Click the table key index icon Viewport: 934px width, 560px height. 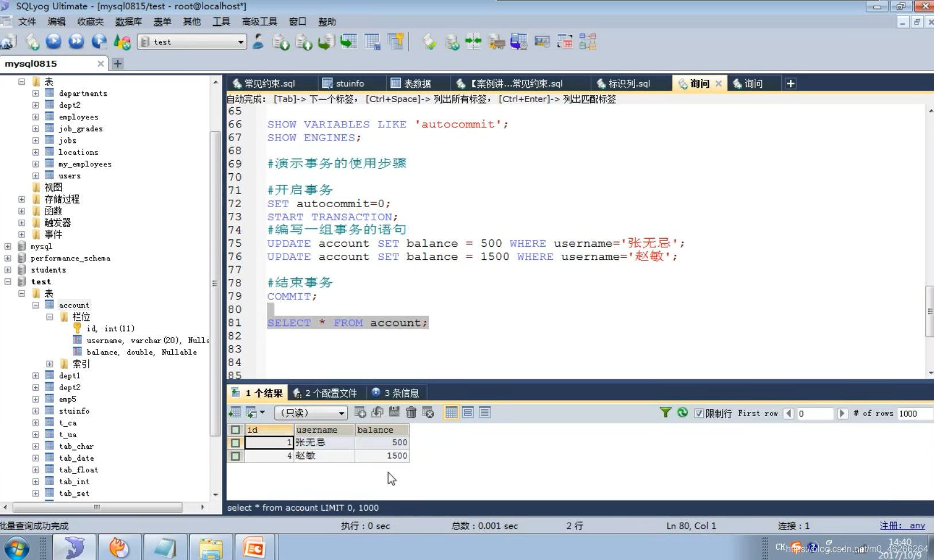396,41
